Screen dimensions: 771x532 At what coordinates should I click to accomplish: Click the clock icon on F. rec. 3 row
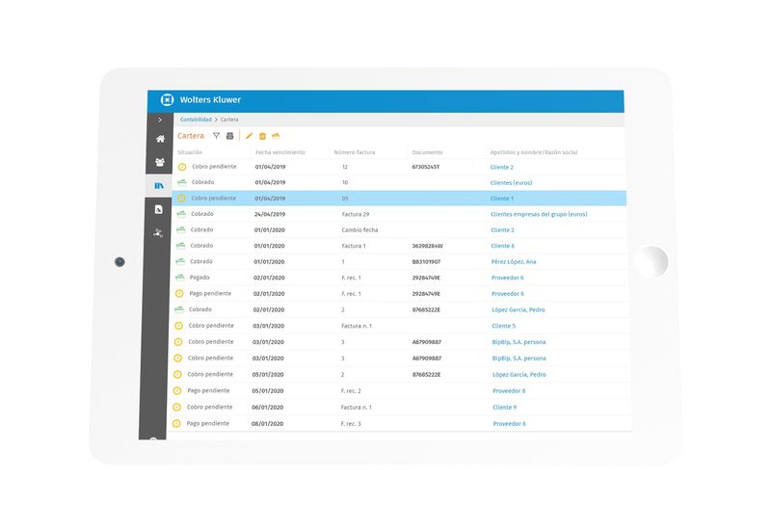tap(176, 423)
